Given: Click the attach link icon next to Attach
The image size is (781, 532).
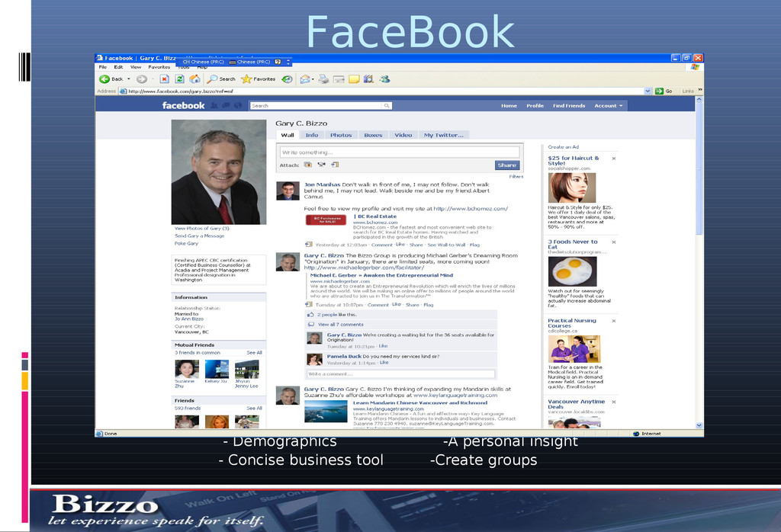Looking at the screenshot, I should [335, 165].
